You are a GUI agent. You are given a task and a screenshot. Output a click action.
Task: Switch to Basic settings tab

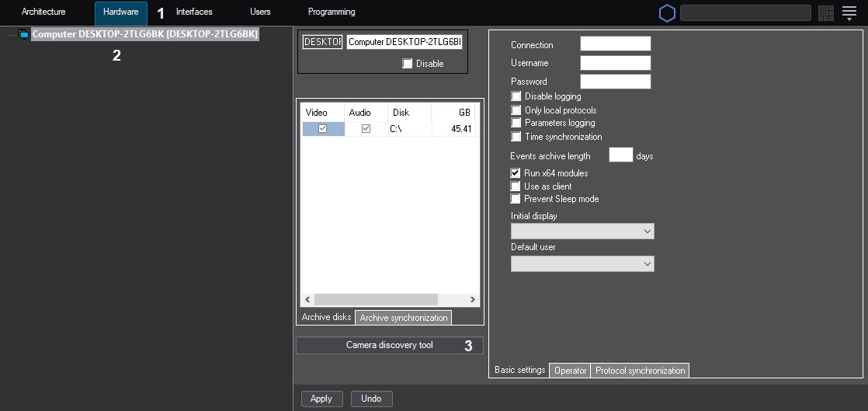point(520,370)
